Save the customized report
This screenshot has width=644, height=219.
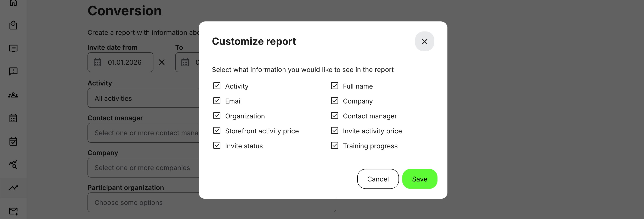pyautogui.click(x=419, y=179)
